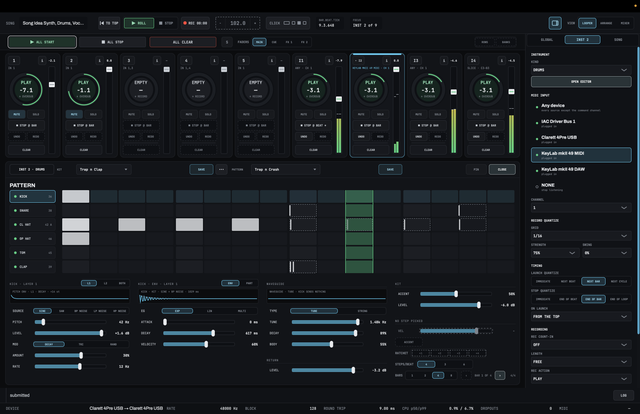The width and height of the screenshot is (640, 414).
Task: Click track 2 Play loop dial
Action: point(84,89)
